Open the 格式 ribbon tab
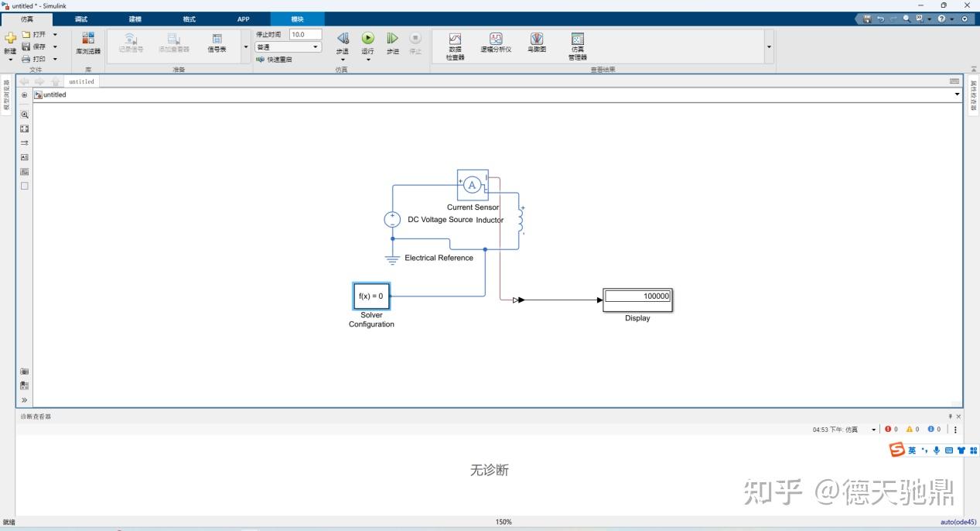The width and height of the screenshot is (980, 531). pyautogui.click(x=188, y=19)
